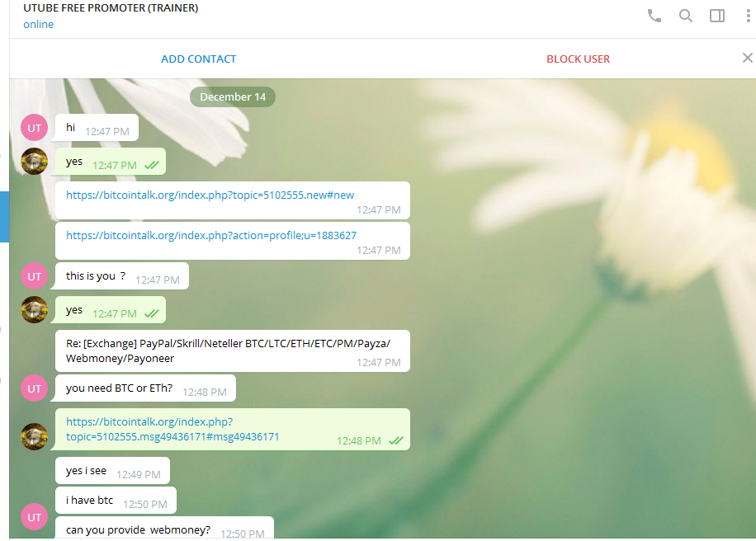This screenshot has width=756, height=541.
Task: Open the bitcointalk msg49436171 link
Action: (x=172, y=429)
